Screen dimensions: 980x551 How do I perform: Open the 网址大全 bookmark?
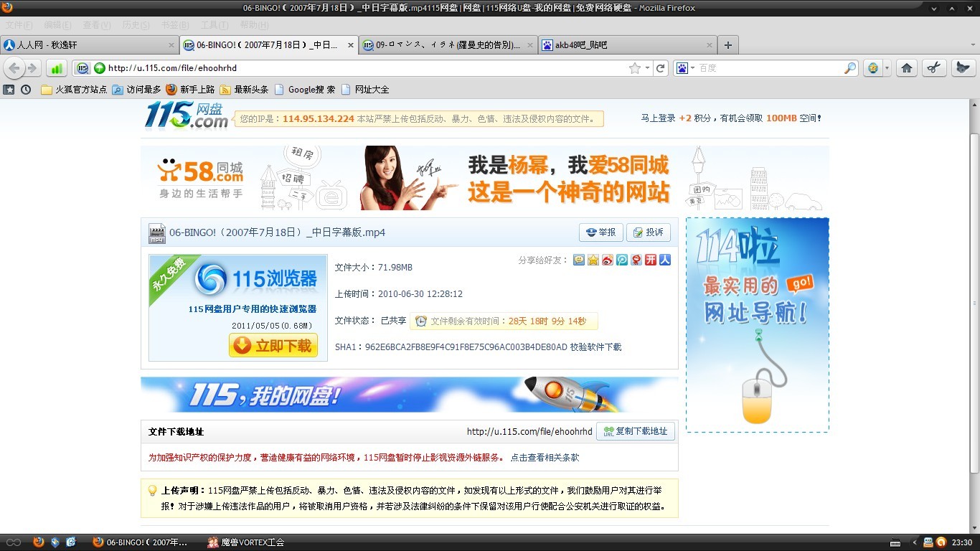[365, 90]
